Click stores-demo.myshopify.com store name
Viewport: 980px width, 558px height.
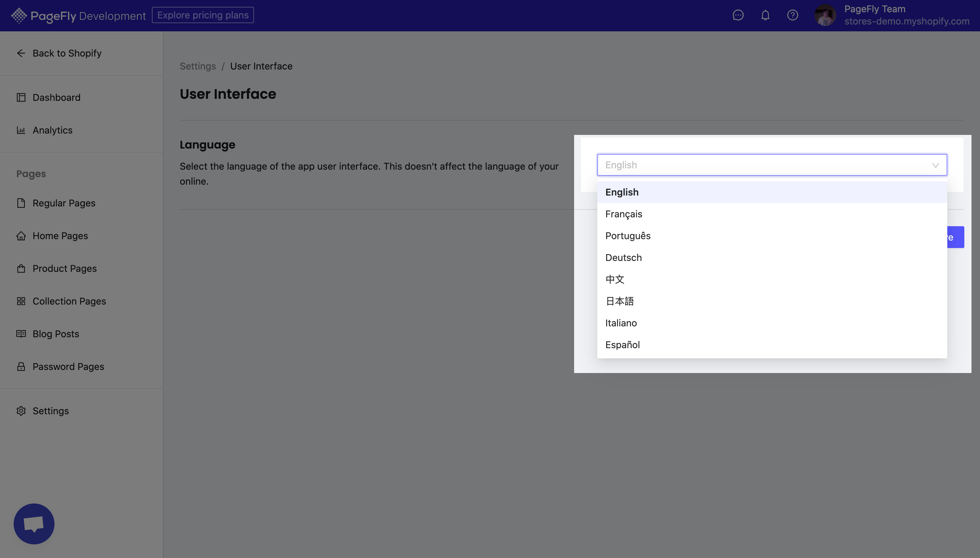(x=907, y=21)
